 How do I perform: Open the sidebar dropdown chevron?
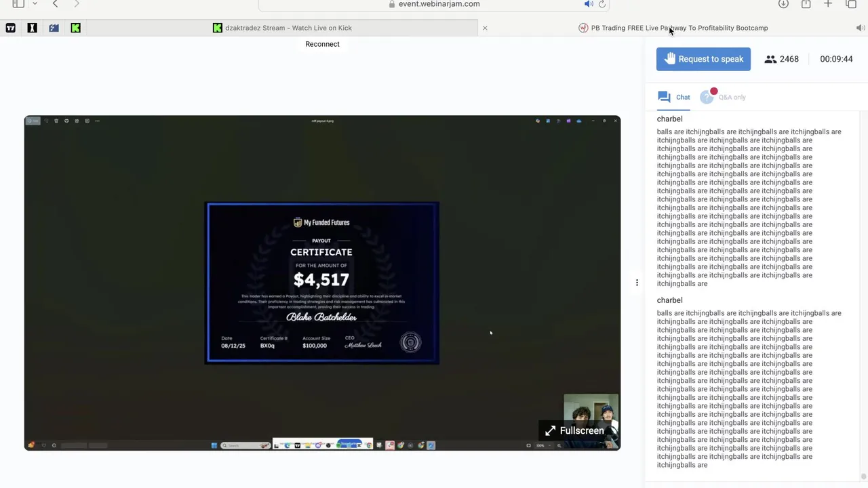click(x=35, y=4)
